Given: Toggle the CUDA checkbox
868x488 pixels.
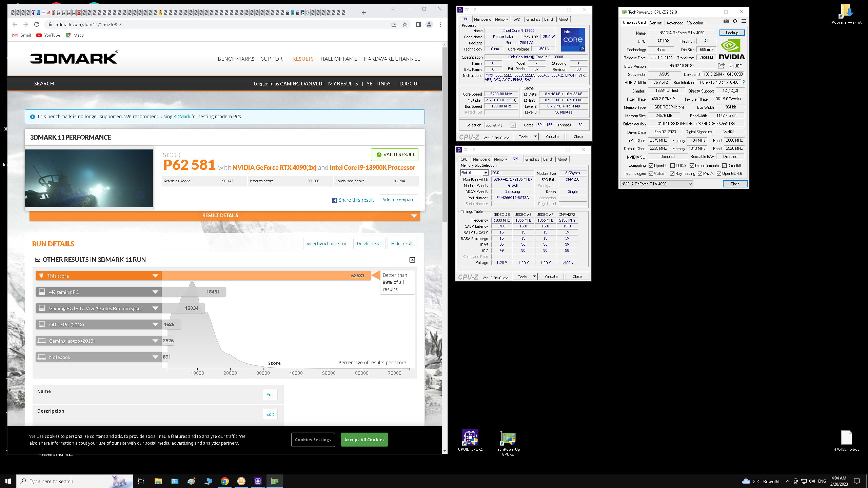Looking at the screenshot, I should [x=672, y=166].
